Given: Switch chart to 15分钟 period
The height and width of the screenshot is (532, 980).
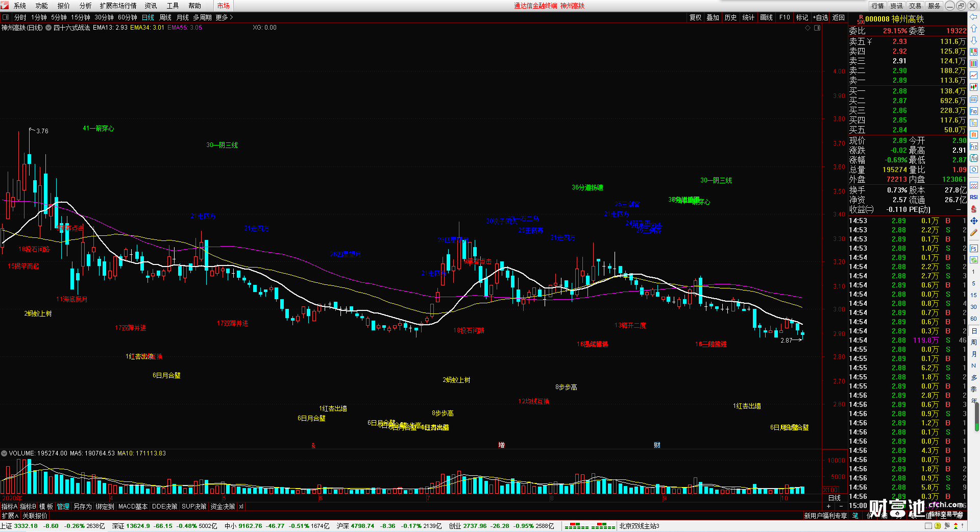Looking at the screenshot, I should click(x=81, y=17).
